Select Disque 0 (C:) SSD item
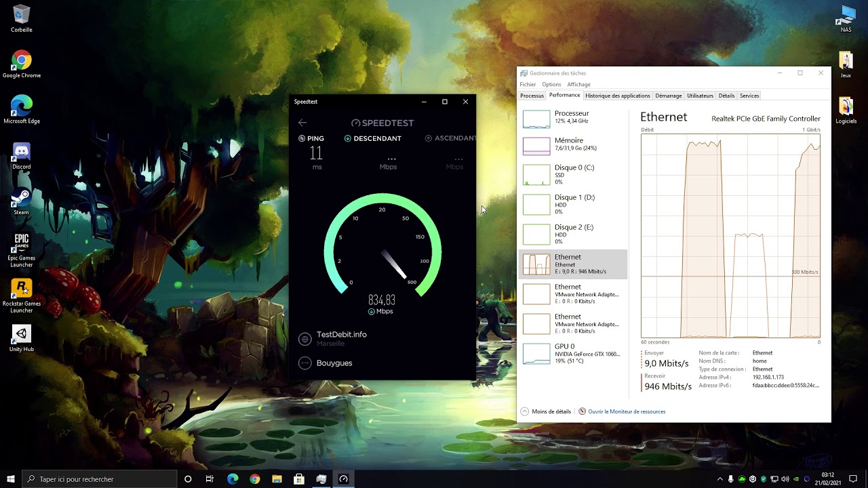The height and width of the screenshot is (488, 868). (x=574, y=174)
